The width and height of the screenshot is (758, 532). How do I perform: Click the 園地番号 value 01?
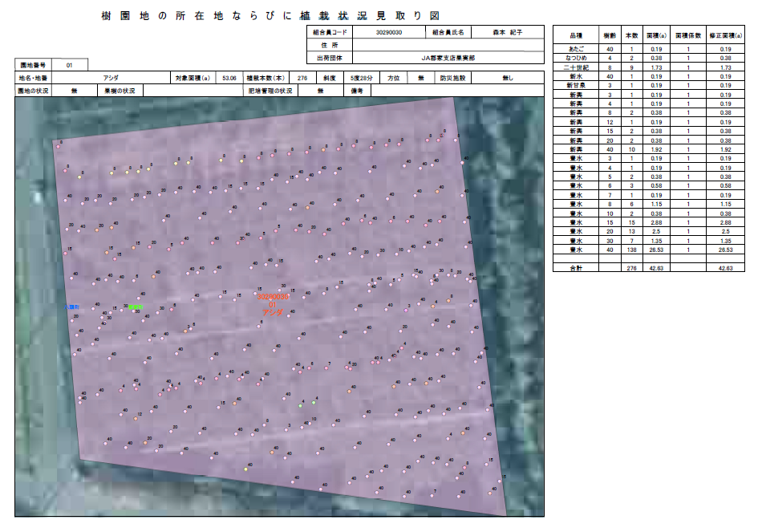(x=69, y=65)
